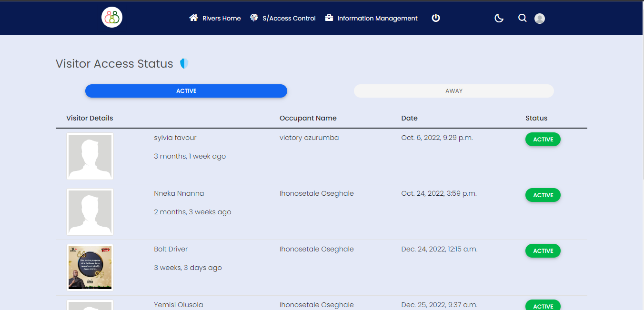The width and height of the screenshot is (644, 310).
Task: Open the Rivers Home menu item
Action: click(x=221, y=18)
